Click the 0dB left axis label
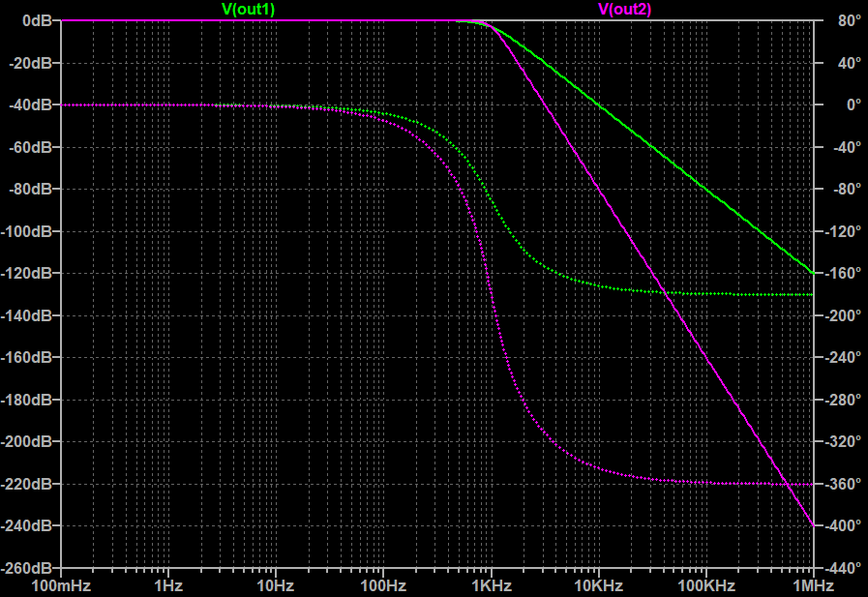 tap(37, 20)
